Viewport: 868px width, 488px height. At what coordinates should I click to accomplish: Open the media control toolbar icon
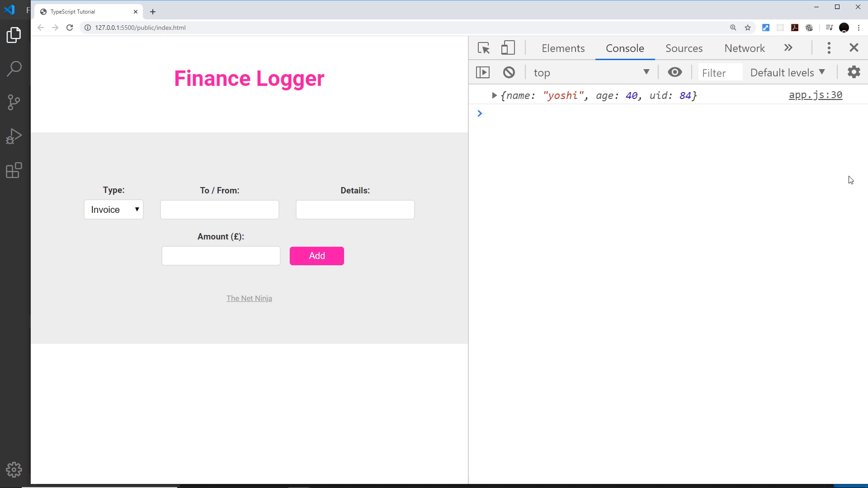tap(829, 28)
